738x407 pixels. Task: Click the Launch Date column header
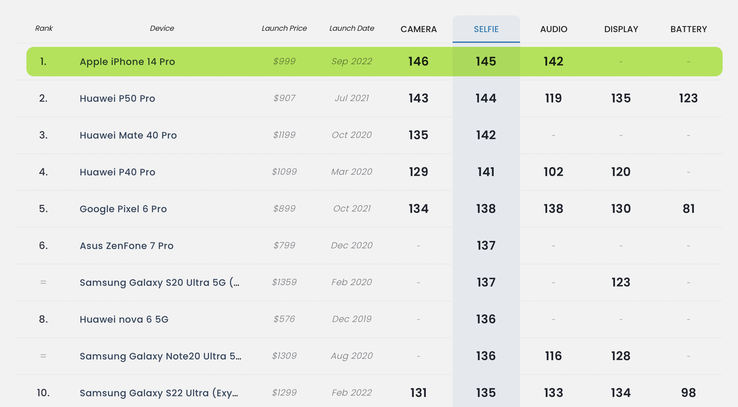(351, 29)
